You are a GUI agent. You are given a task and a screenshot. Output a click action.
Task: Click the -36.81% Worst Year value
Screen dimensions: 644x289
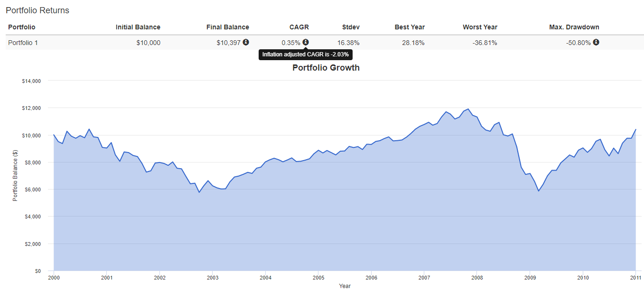coord(485,43)
